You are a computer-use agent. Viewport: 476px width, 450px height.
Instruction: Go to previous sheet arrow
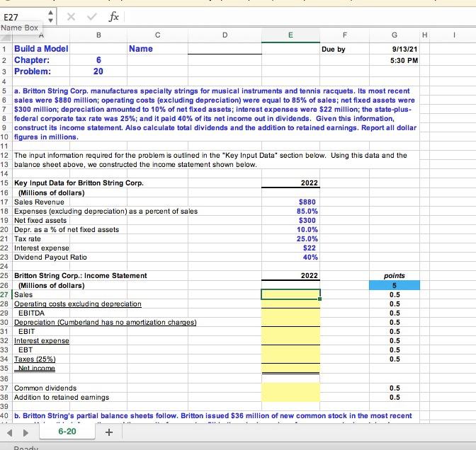tap(10, 432)
